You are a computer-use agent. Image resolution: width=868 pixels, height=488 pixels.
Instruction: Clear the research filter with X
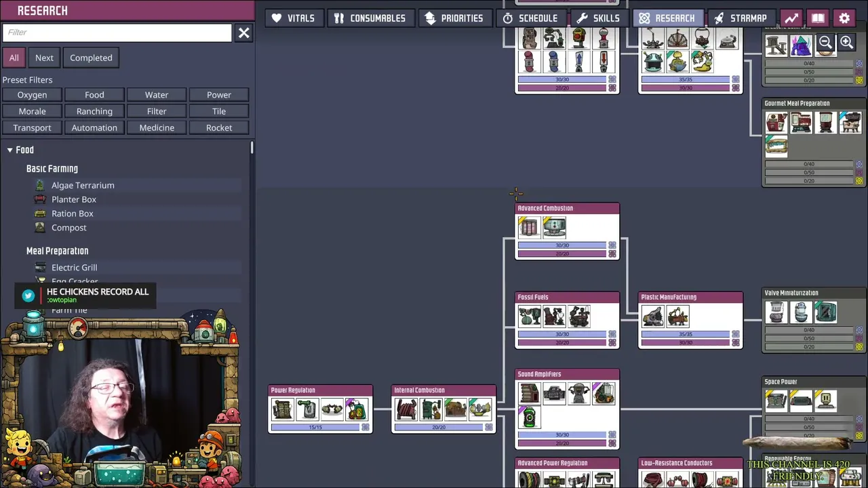[243, 33]
